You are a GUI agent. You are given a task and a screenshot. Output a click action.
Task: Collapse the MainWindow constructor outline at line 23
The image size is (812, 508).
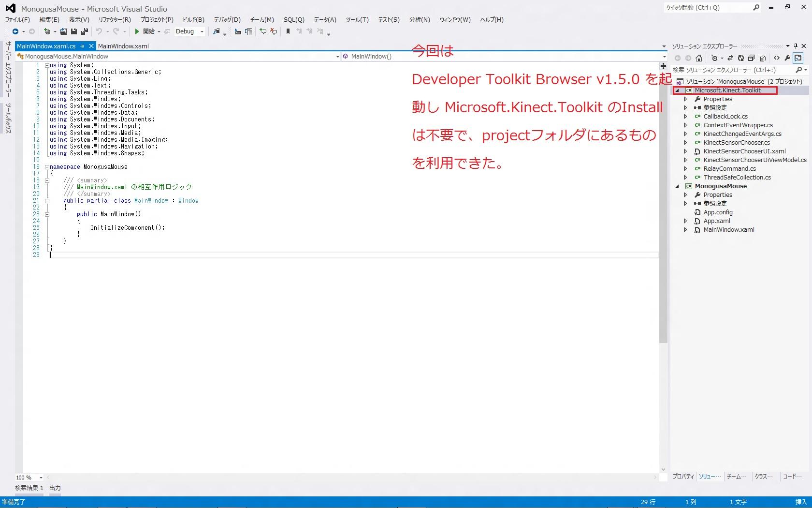47,214
